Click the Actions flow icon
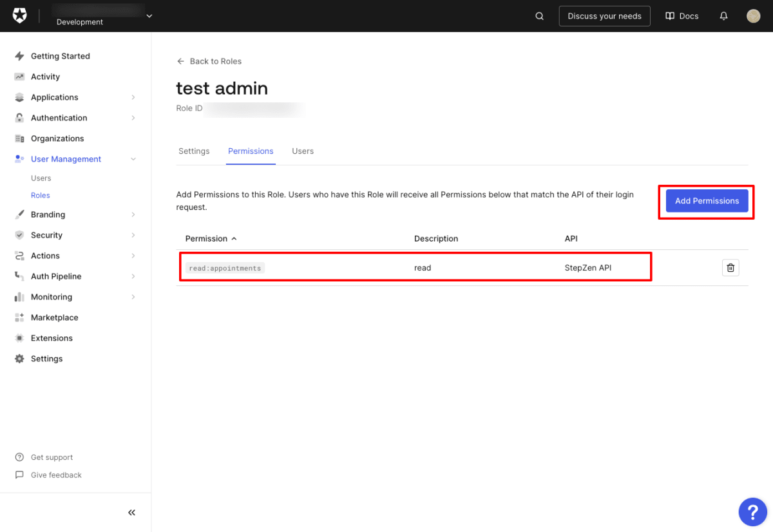Image resolution: width=773 pixels, height=532 pixels. tap(19, 256)
